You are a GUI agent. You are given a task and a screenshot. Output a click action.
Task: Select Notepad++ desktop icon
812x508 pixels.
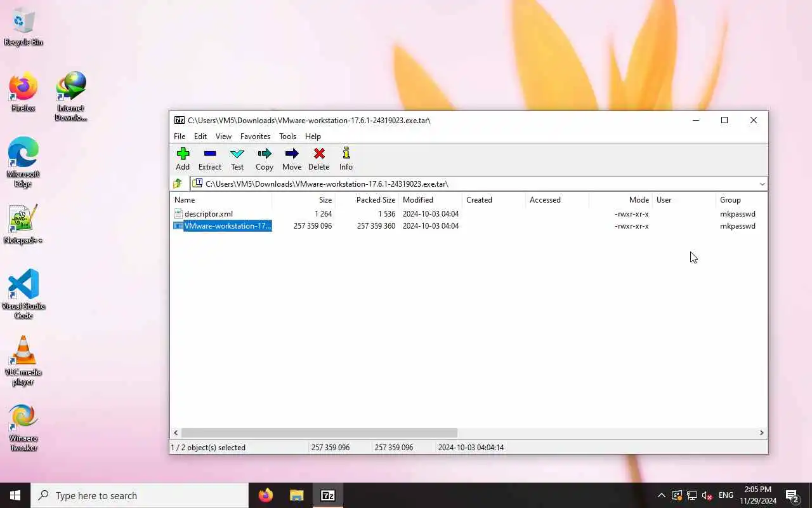23,225
